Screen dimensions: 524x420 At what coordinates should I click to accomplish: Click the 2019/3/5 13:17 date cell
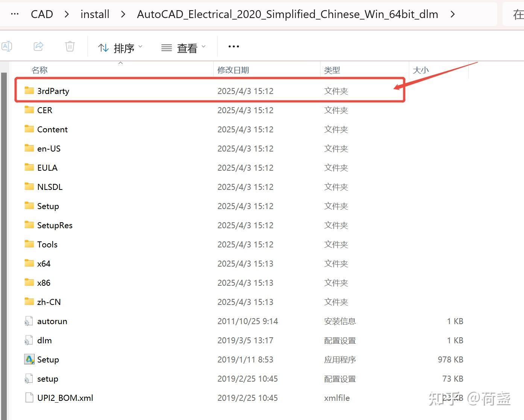pyautogui.click(x=245, y=340)
